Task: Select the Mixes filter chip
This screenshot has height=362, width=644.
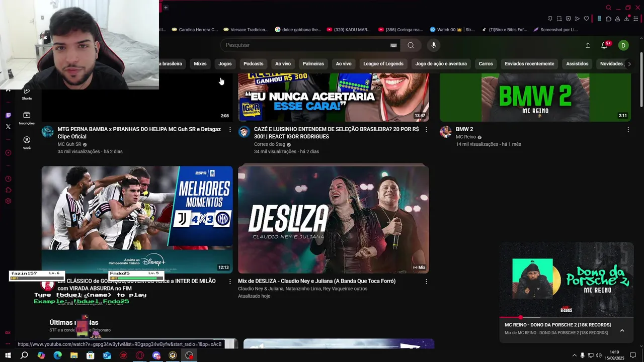Action: (200, 64)
